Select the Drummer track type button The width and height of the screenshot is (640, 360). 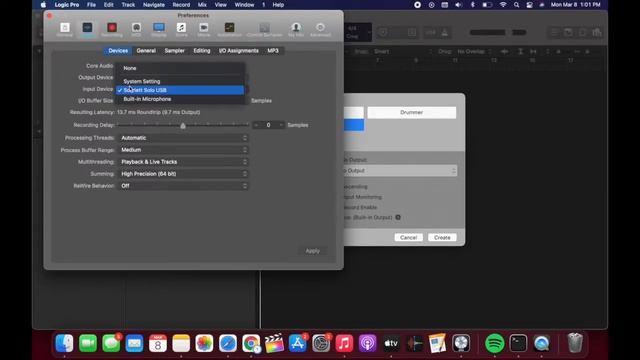pyautogui.click(x=411, y=113)
